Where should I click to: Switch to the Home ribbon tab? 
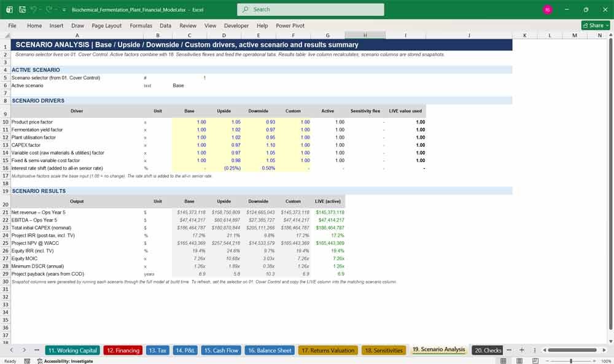pos(34,25)
